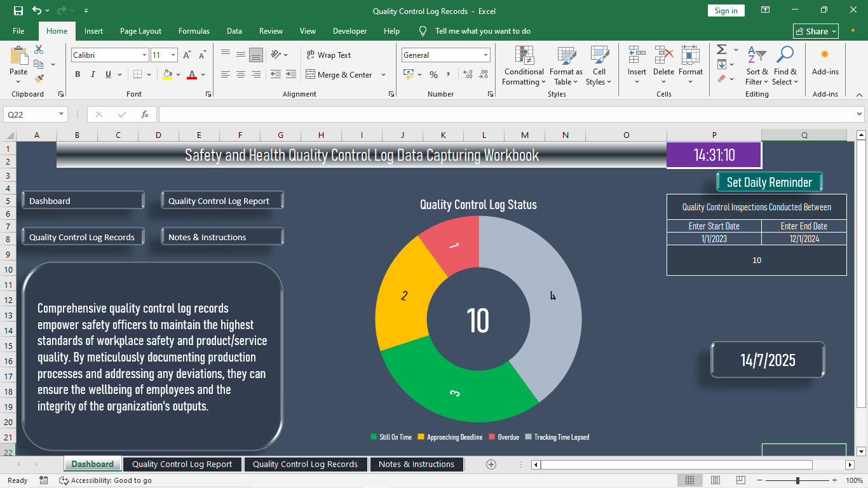Image resolution: width=868 pixels, height=488 pixels.
Task: Click the Notes & Instructions dashboard button
Action: 222,237
